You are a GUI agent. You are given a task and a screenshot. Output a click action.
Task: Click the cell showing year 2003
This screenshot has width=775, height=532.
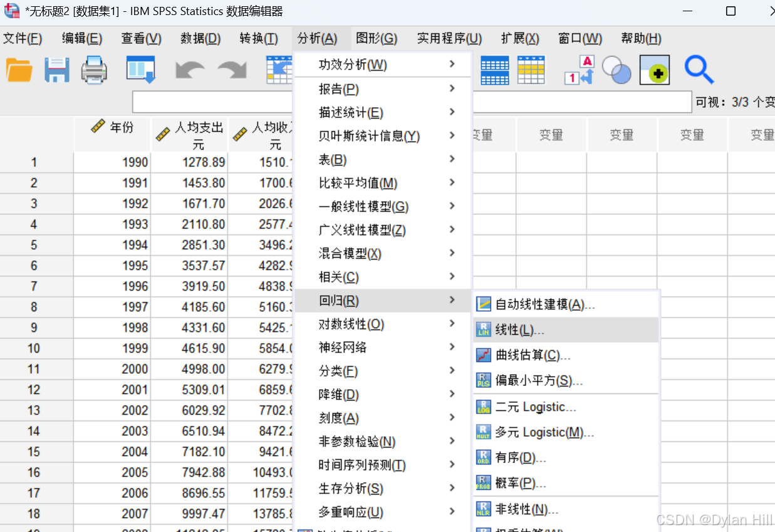pyautogui.click(x=112, y=430)
